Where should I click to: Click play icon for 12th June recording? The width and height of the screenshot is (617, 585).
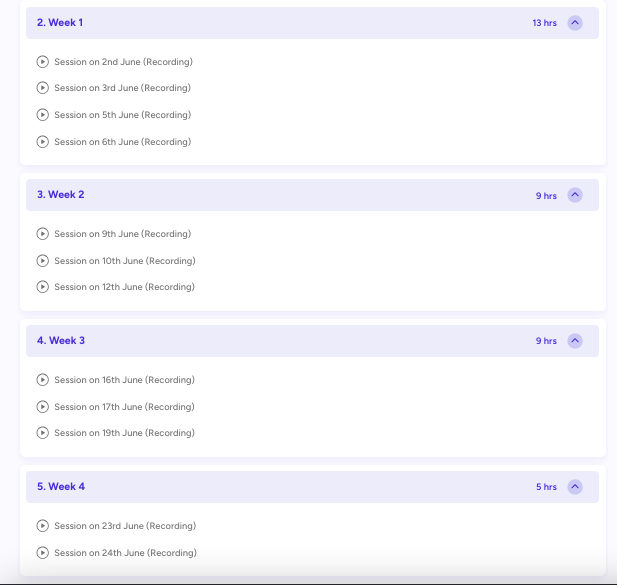pyautogui.click(x=42, y=287)
